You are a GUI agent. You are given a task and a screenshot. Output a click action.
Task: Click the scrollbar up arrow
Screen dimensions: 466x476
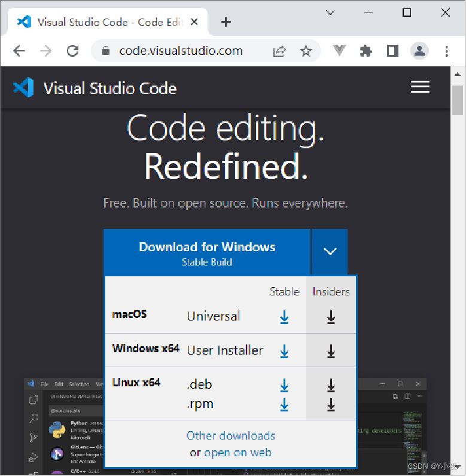[458, 74]
